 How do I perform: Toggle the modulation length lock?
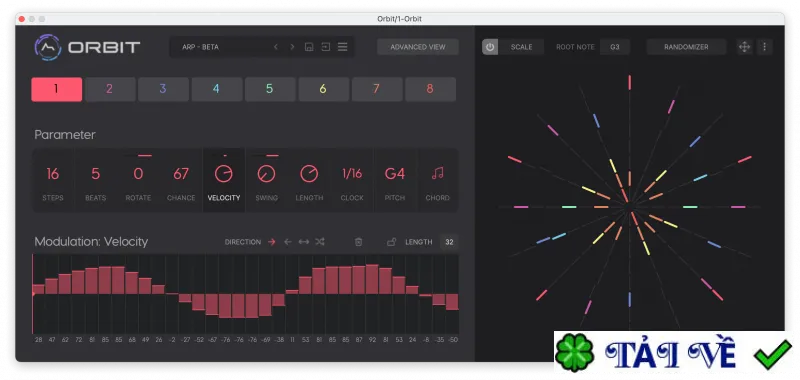pyautogui.click(x=391, y=242)
